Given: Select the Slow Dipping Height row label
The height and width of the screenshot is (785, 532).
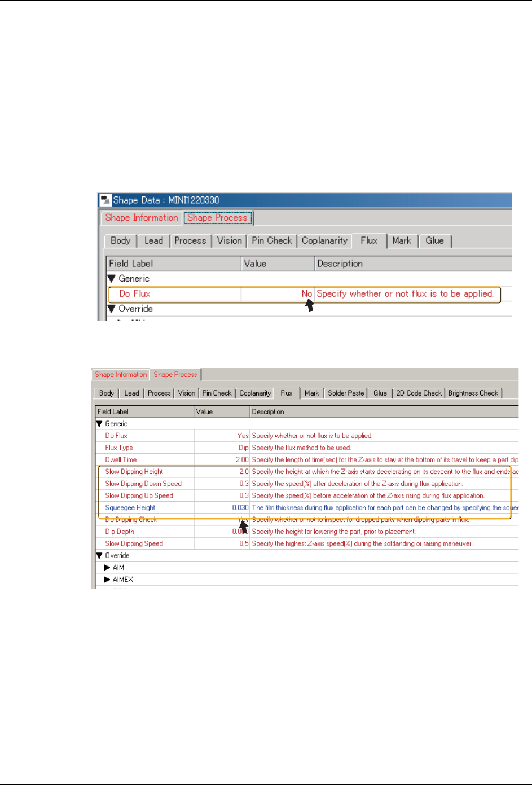Looking at the screenshot, I should [134, 472].
